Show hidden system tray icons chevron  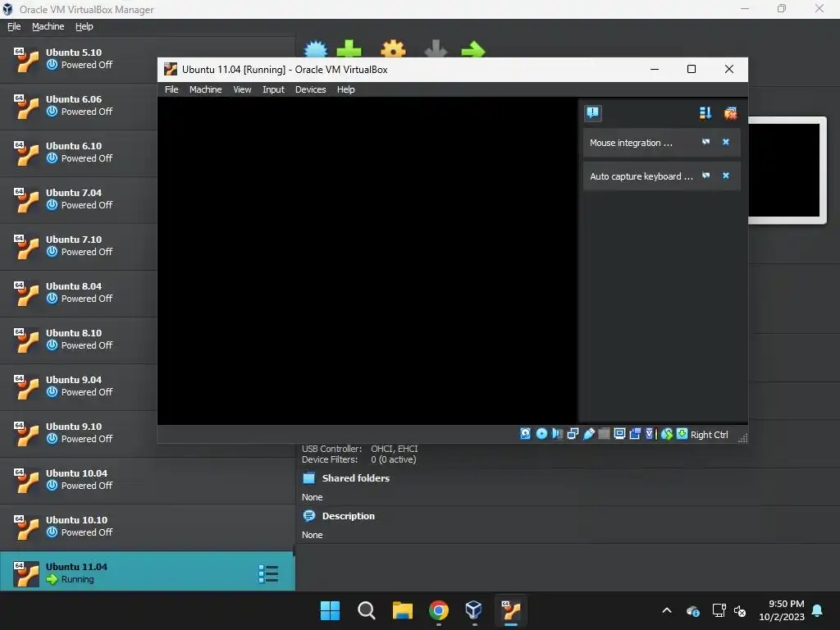[x=667, y=610]
